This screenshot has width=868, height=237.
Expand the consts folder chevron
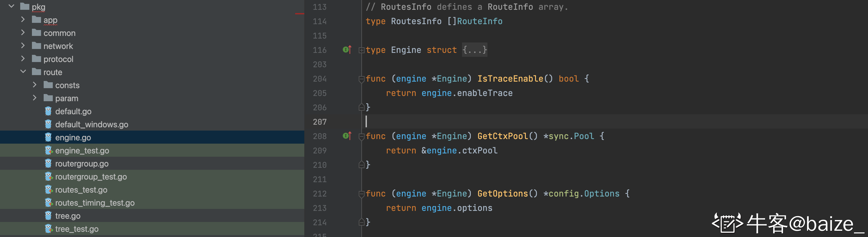point(35,85)
